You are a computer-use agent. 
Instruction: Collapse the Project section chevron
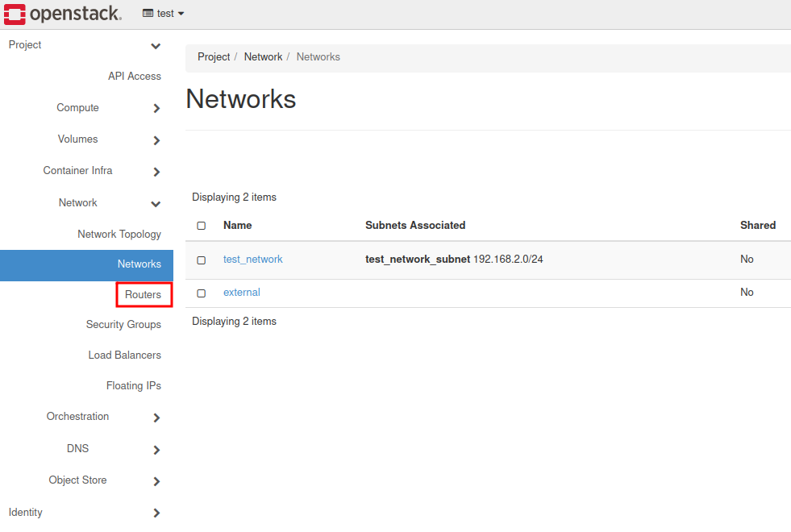[x=156, y=46]
